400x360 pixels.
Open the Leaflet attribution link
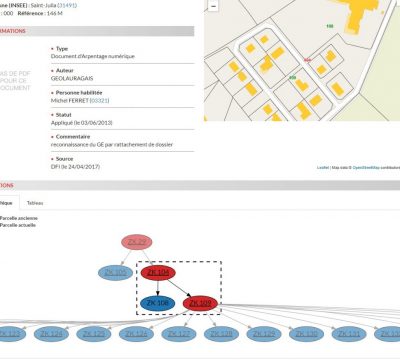tap(323, 167)
